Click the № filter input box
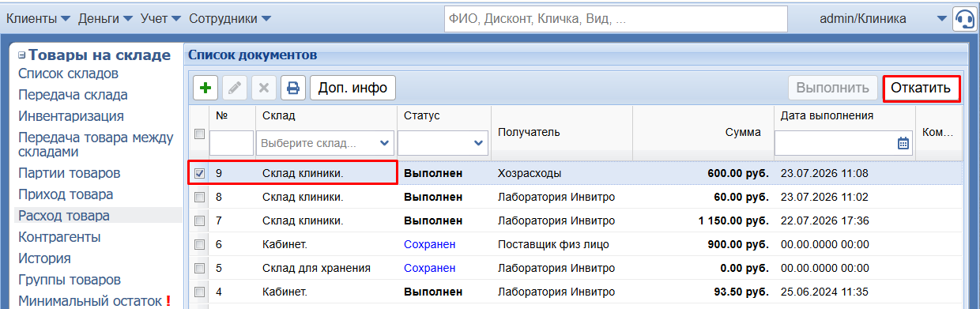The height and width of the screenshot is (309, 980). point(231,143)
